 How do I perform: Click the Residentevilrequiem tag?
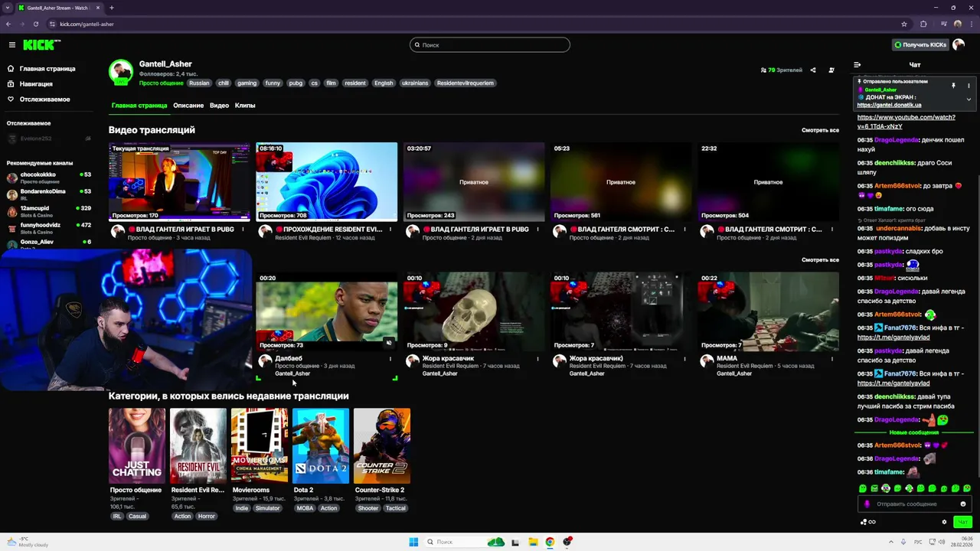(465, 83)
